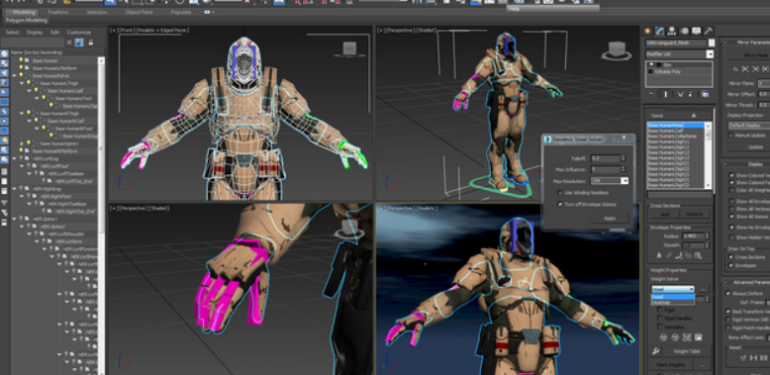Collapse the Base HumanLThigh tree node
The width and height of the screenshot is (770, 375).
click(x=22, y=83)
